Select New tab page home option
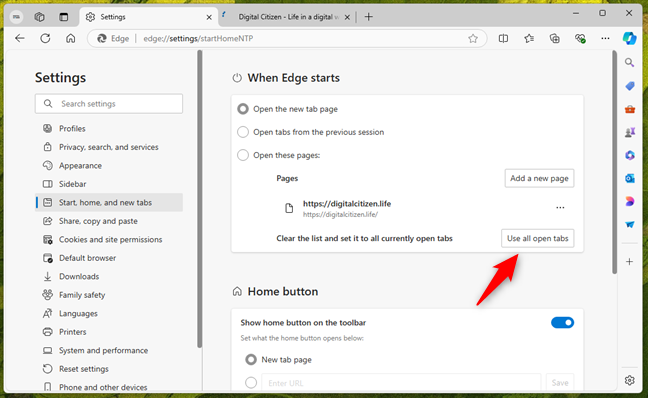 251,360
